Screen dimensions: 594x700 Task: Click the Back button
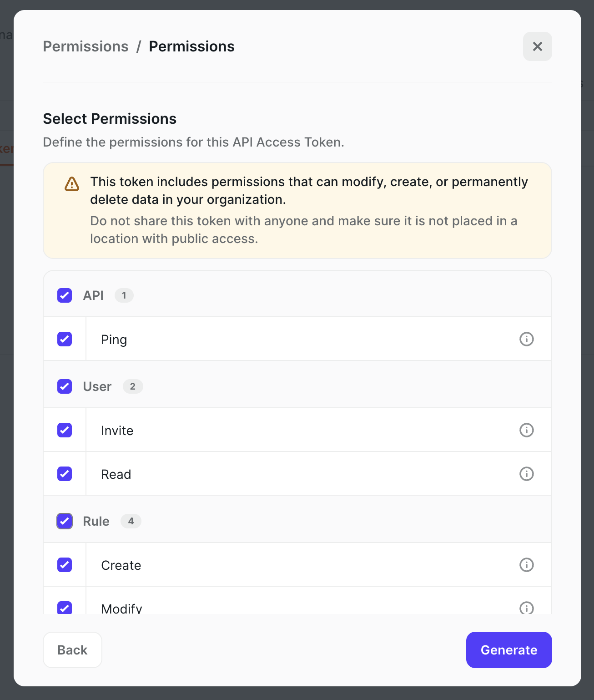pyautogui.click(x=72, y=650)
